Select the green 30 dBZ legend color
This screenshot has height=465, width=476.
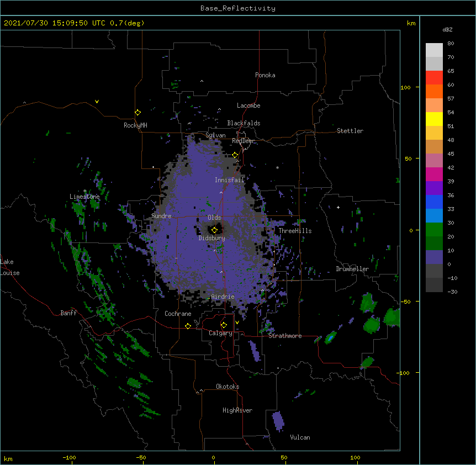434,230
